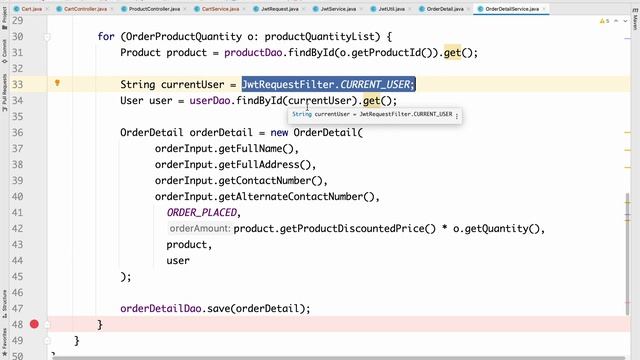Click the warning stripe mark near line 36

click(627, 133)
